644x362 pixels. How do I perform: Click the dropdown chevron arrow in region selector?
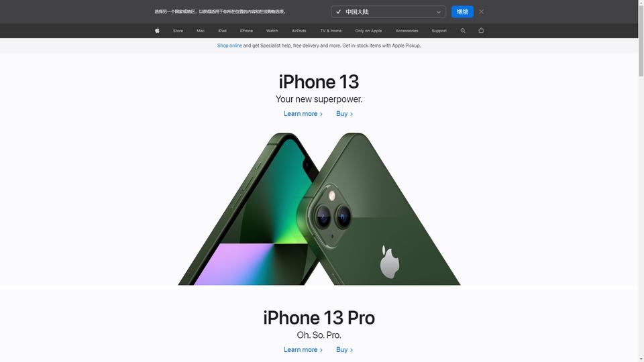[x=438, y=12]
